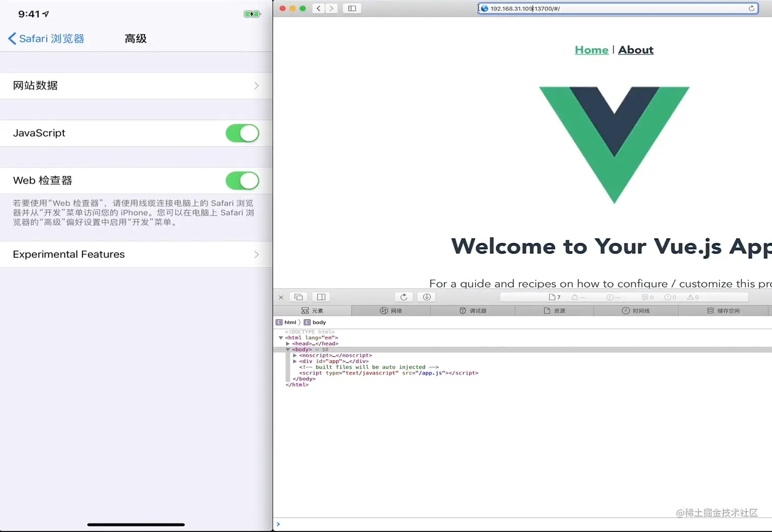Switch to 元素 tab
Screen dimensions: 772x532
pos(312,310)
